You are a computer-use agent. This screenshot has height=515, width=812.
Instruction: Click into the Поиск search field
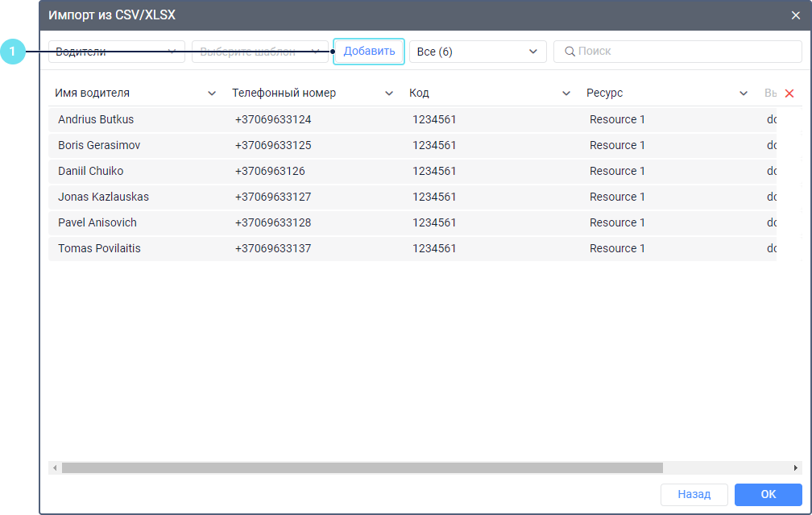(685, 52)
